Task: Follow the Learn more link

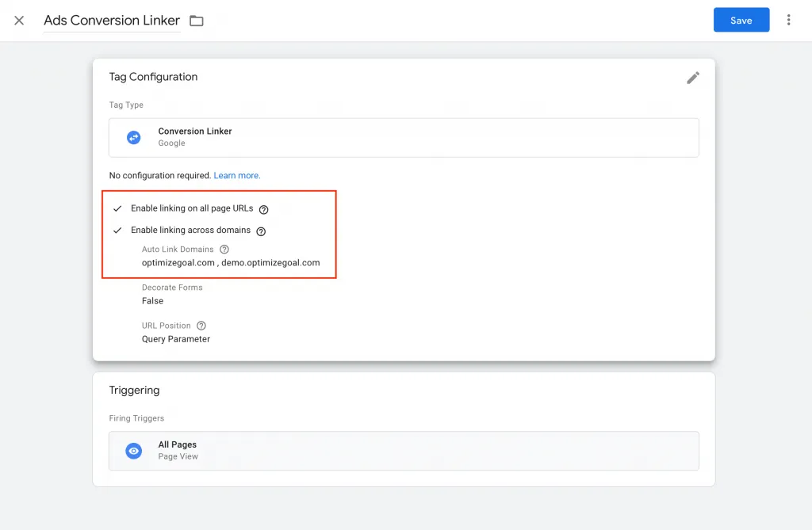Action: [236, 175]
